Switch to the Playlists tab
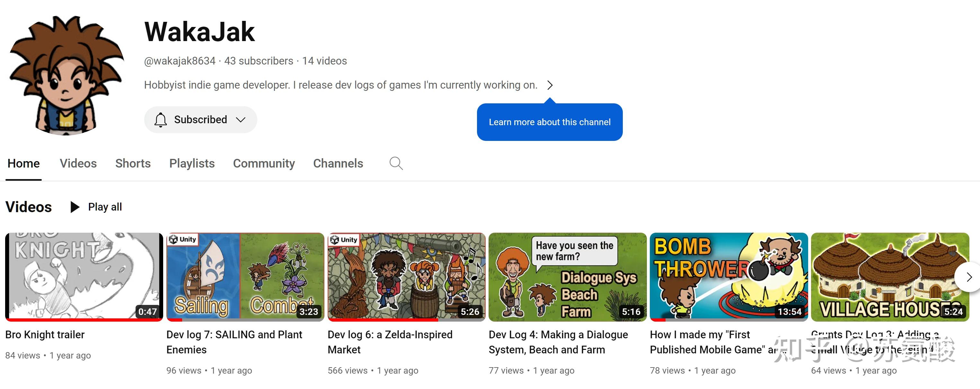This screenshot has height=389, width=980. 192,163
